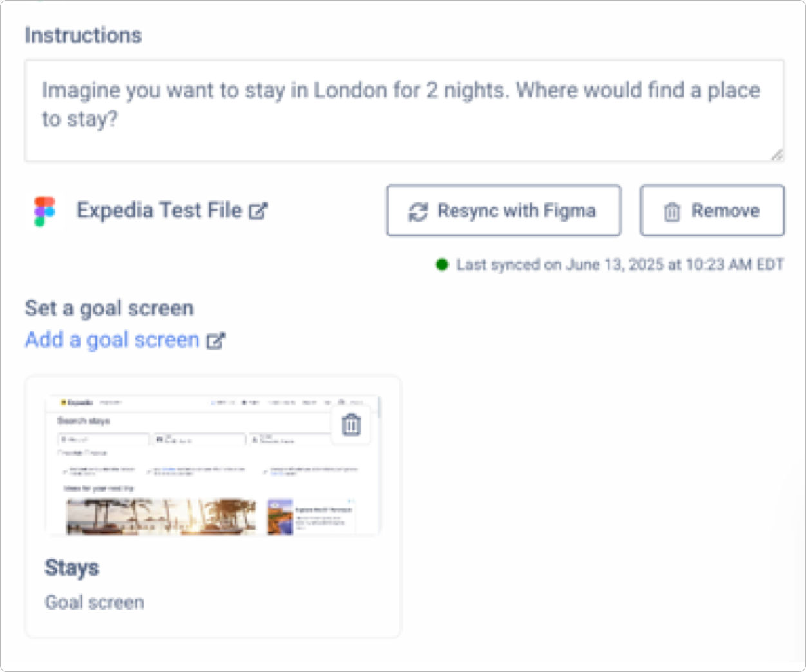The width and height of the screenshot is (806, 672).
Task: Click the textarea resize handle corner
Action: [x=777, y=155]
